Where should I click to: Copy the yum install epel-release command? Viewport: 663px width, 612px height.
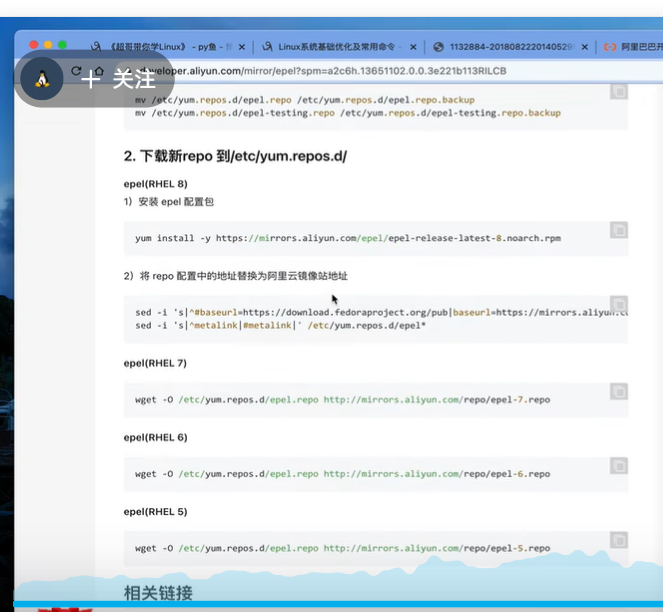click(x=619, y=230)
